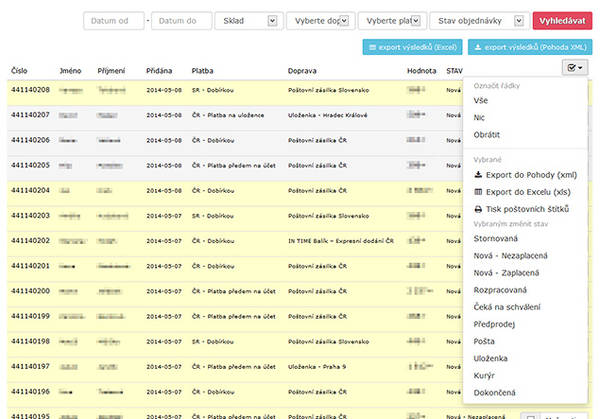
Task: Select order number 441140197
Action: tap(30, 366)
